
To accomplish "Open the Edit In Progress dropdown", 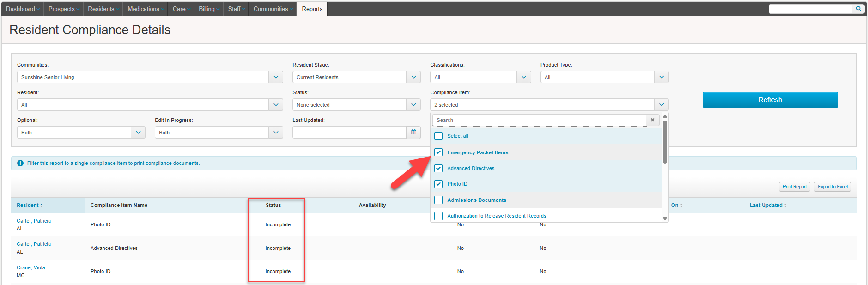I will pyautogui.click(x=219, y=133).
